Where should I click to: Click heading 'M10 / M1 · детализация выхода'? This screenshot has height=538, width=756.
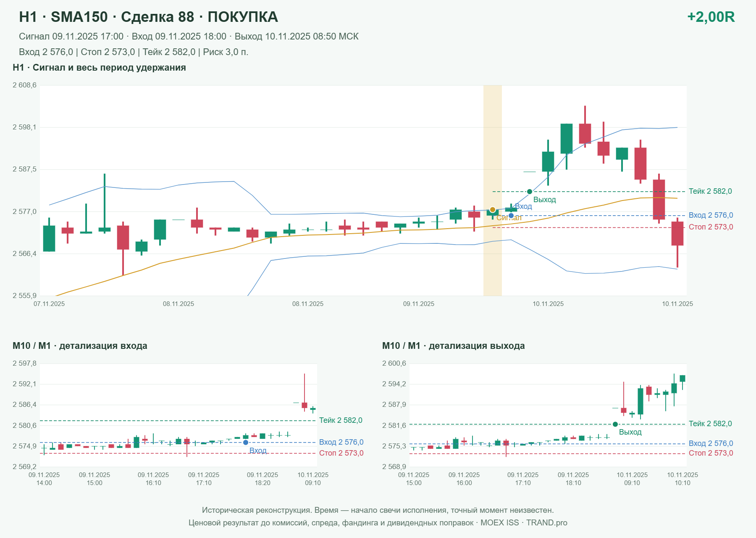click(453, 346)
